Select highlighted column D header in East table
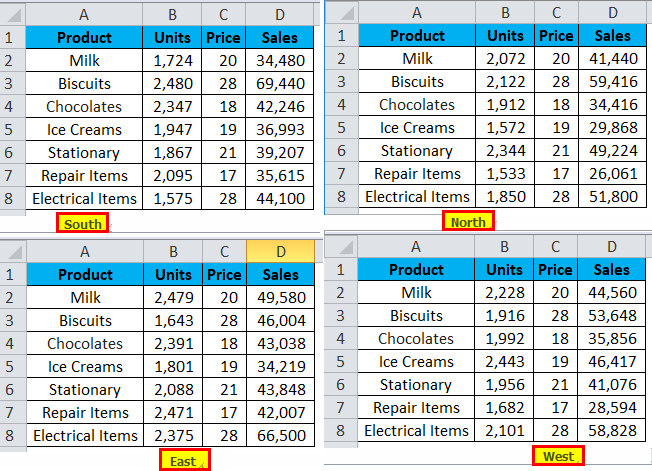Viewport: 652px width, 471px height. pyautogui.click(x=280, y=252)
